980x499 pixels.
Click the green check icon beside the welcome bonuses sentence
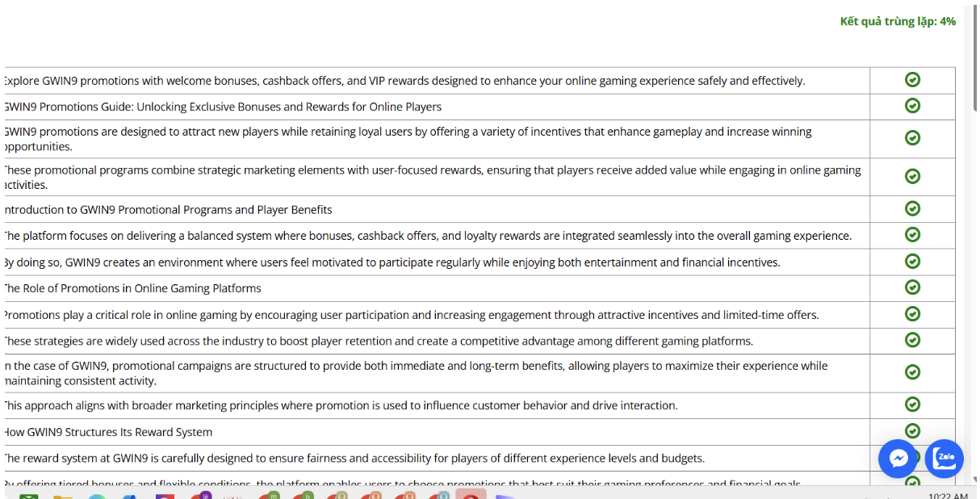(912, 80)
